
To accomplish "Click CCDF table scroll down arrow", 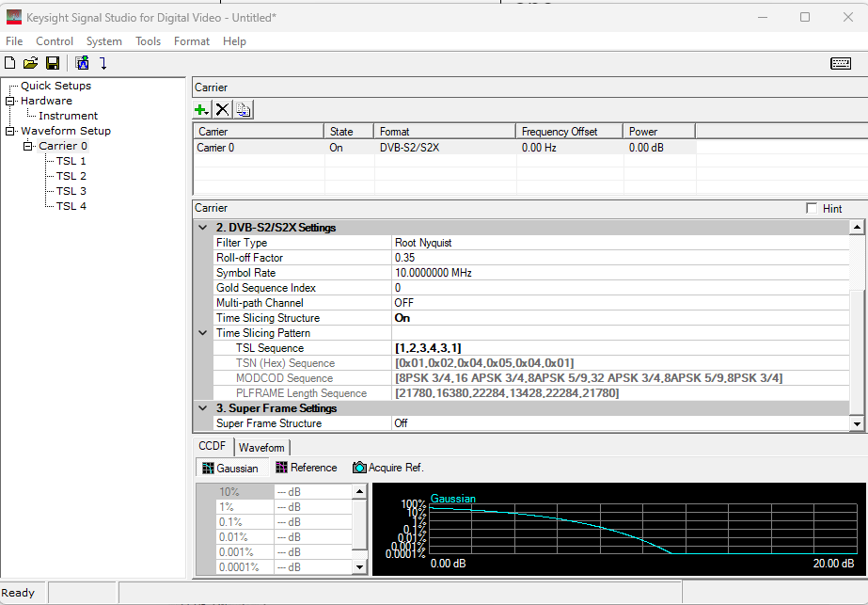I will click(x=360, y=566).
